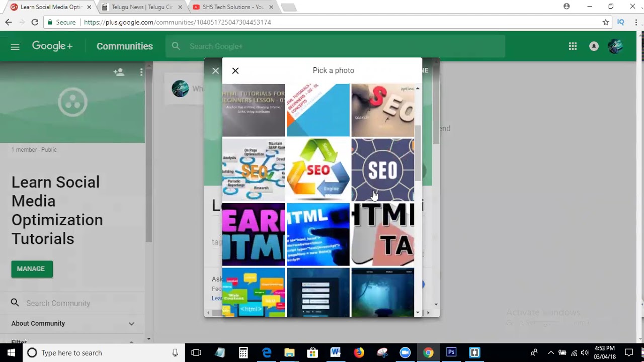Click the Chrome address bar URL

pos(177,22)
